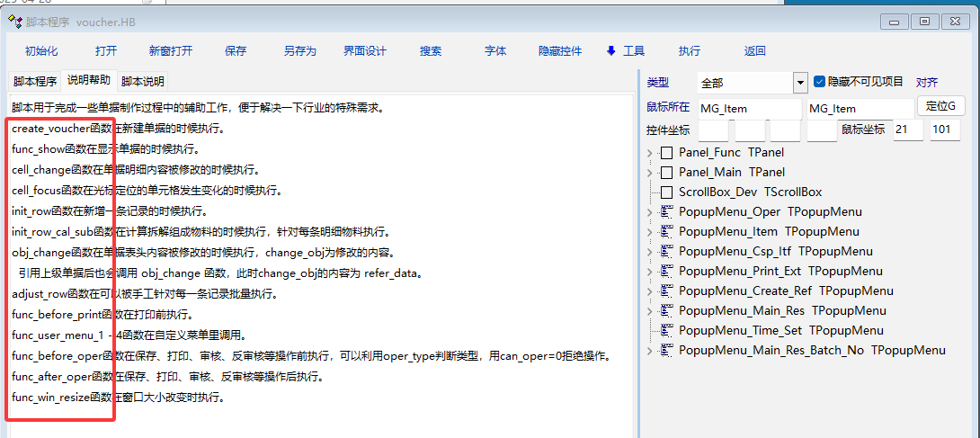This screenshot has width=980, height=438.
Task: Click the PopupMenu_Item menu icon
Action: [x=667, y=232]
